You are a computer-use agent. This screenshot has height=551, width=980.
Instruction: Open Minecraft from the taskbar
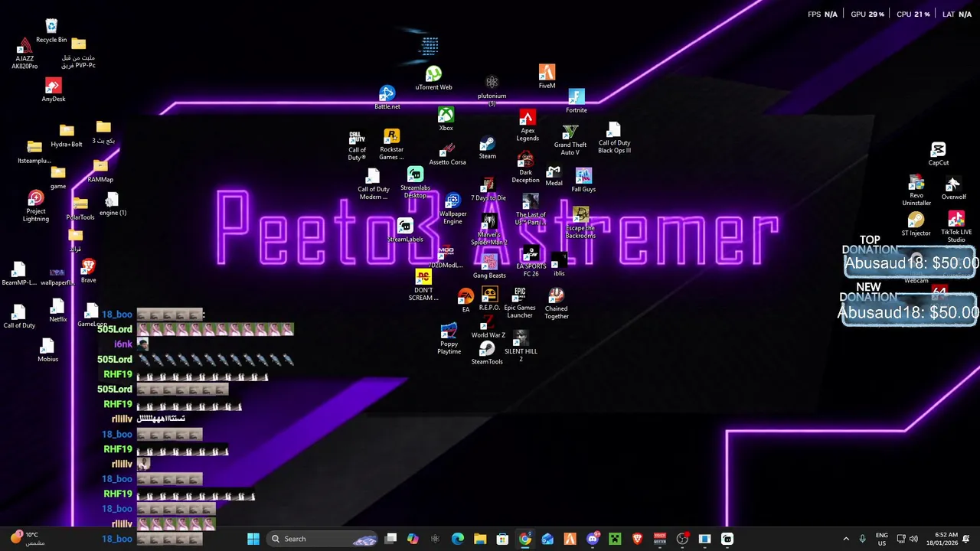(615, 539)
